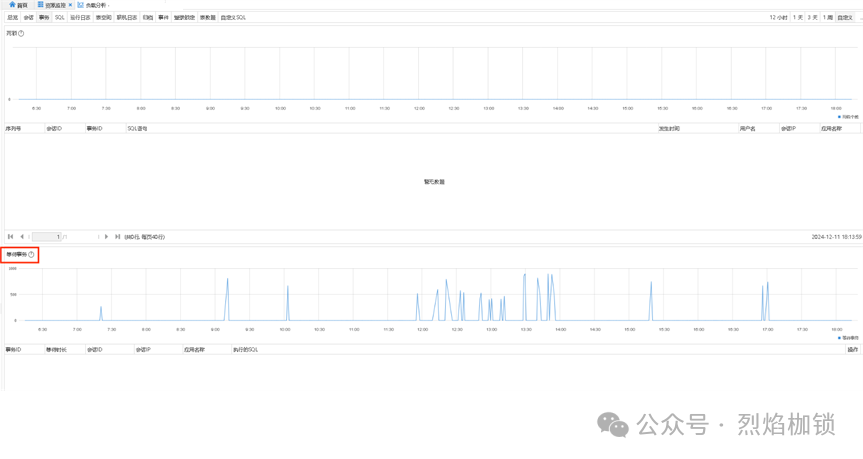Select the 事务 sub-tab
Image resolution: width=863 pixels, height=459 pixels.
click(x=44, y=18)
